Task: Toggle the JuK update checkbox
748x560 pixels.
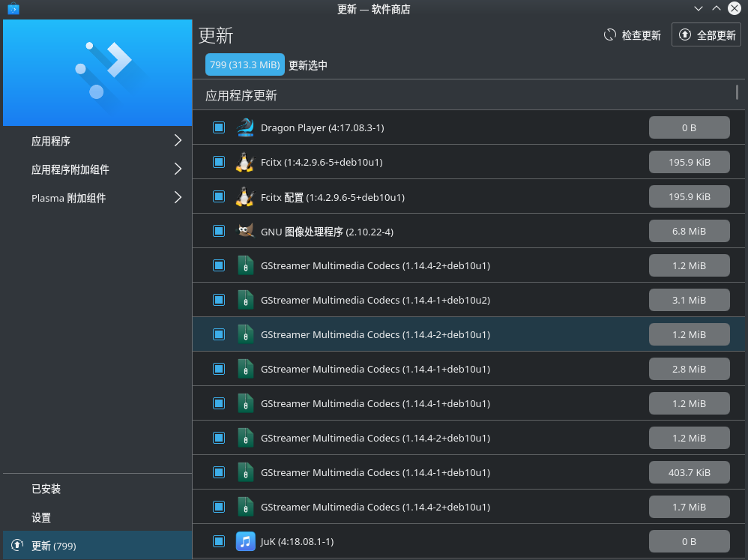Action: [x=219, y=541]
